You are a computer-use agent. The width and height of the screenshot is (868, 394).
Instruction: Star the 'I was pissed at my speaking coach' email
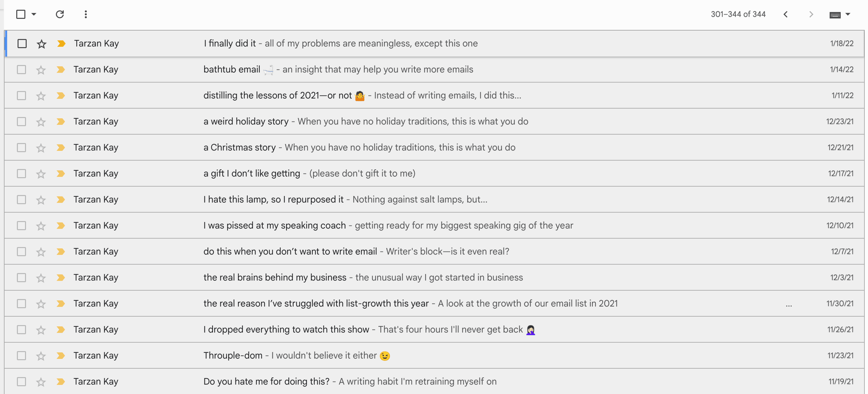(x=41, y=226)
